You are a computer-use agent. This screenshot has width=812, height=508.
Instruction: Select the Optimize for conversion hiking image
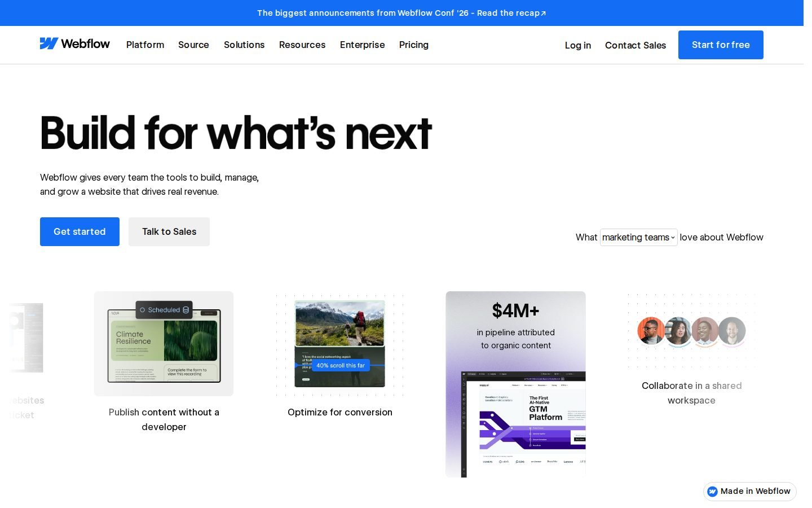pos(340,324)
